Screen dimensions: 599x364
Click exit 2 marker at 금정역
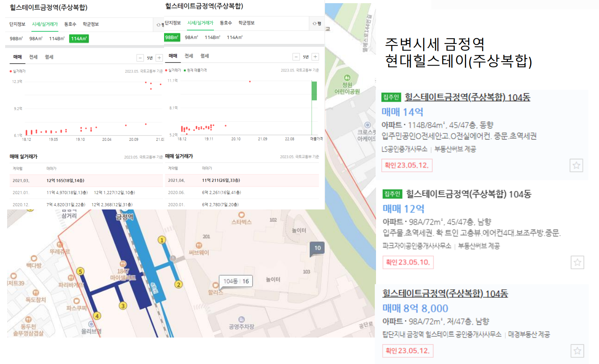(x=179, y=284)
